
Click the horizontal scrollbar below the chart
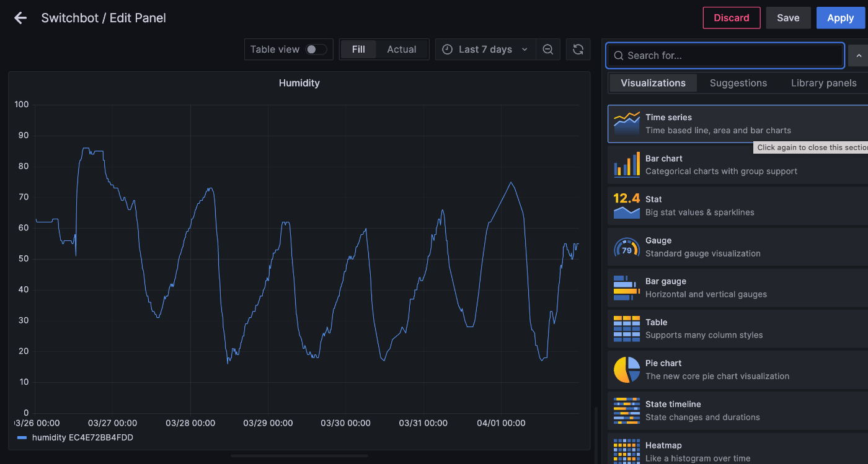click(299, 456)
